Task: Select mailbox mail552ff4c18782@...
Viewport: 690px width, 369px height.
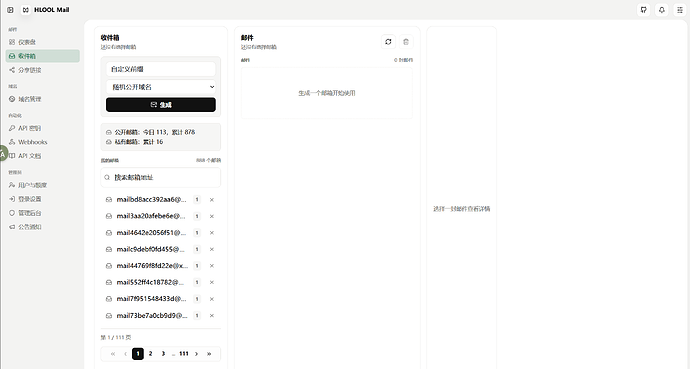Action: (x=150, y=282)
